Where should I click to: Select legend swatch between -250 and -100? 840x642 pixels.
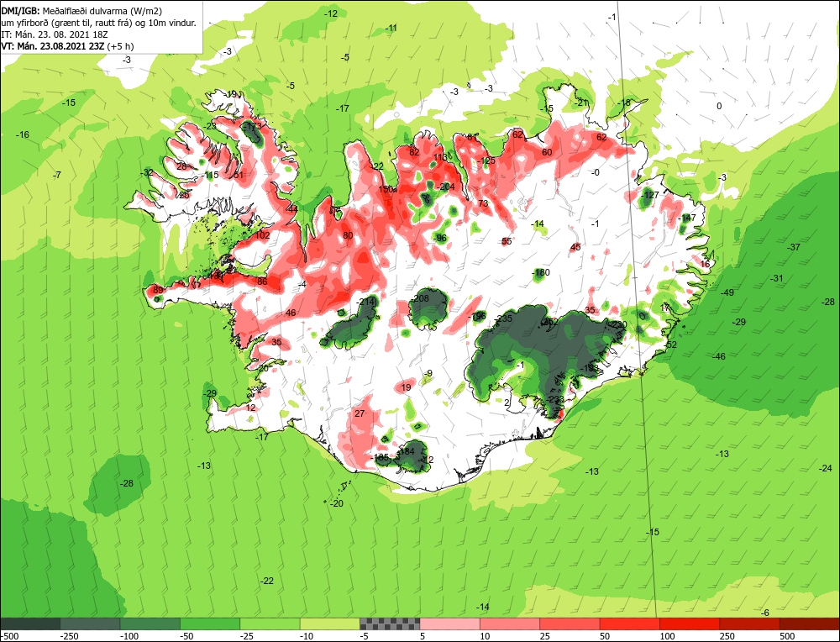[91, 624]
